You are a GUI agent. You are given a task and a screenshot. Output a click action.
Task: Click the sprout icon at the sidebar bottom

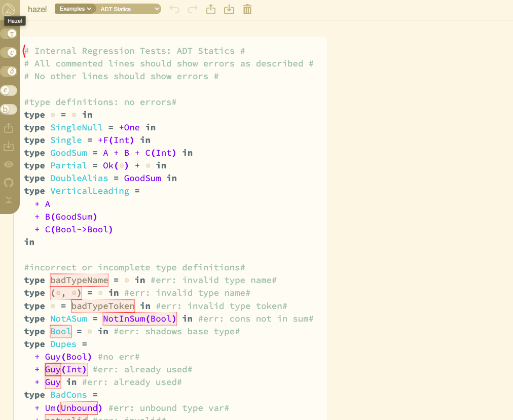point(9,200)
